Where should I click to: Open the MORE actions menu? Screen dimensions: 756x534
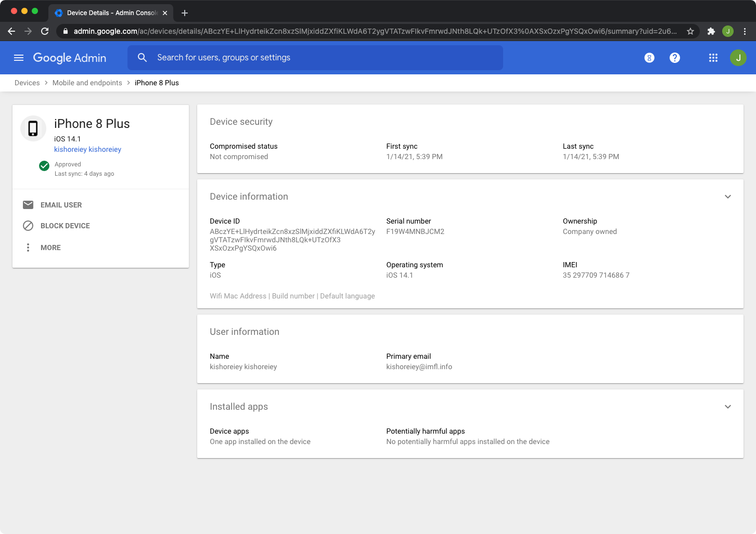[50, 248]
